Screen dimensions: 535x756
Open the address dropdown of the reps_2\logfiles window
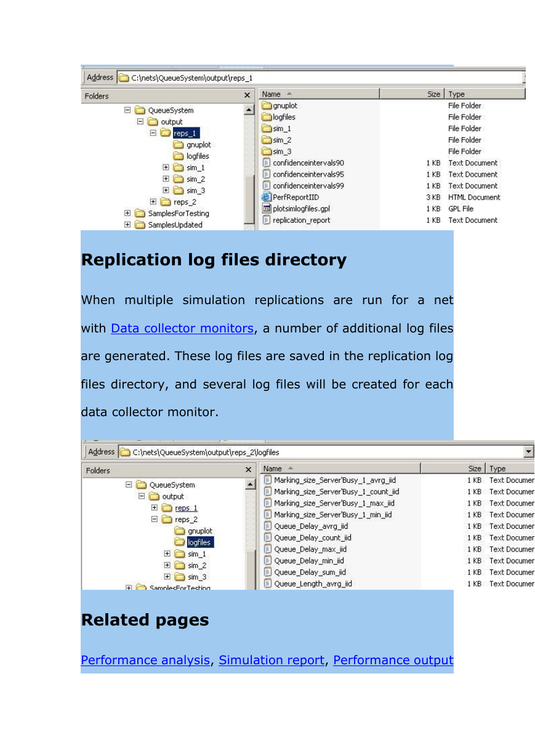coord(528,452)
